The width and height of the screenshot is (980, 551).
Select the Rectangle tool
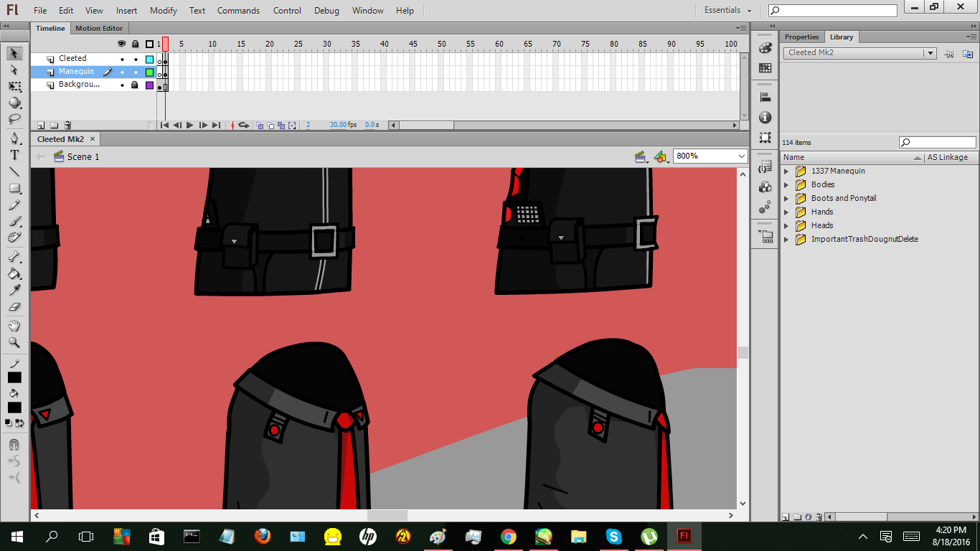(14, 189)
